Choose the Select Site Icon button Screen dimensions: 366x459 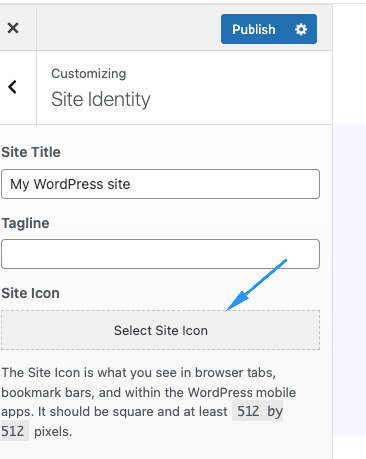tap(160, 330)
